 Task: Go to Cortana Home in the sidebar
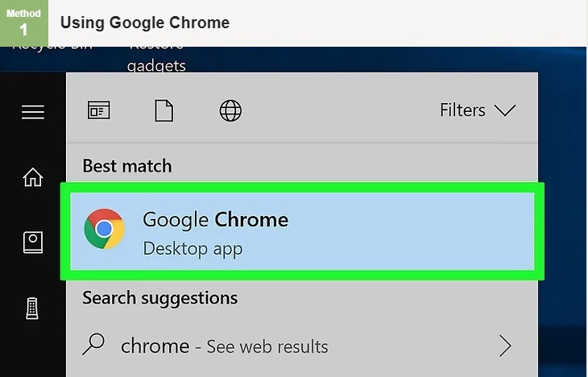[x=33, y=177]
